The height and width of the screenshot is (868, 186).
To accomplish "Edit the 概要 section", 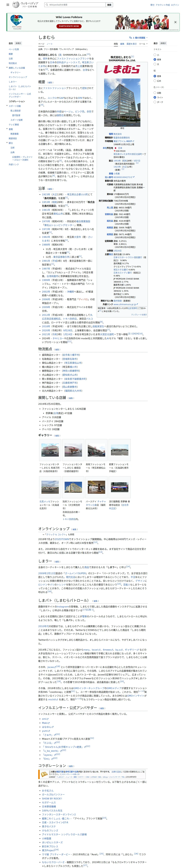I will (50, 83).
